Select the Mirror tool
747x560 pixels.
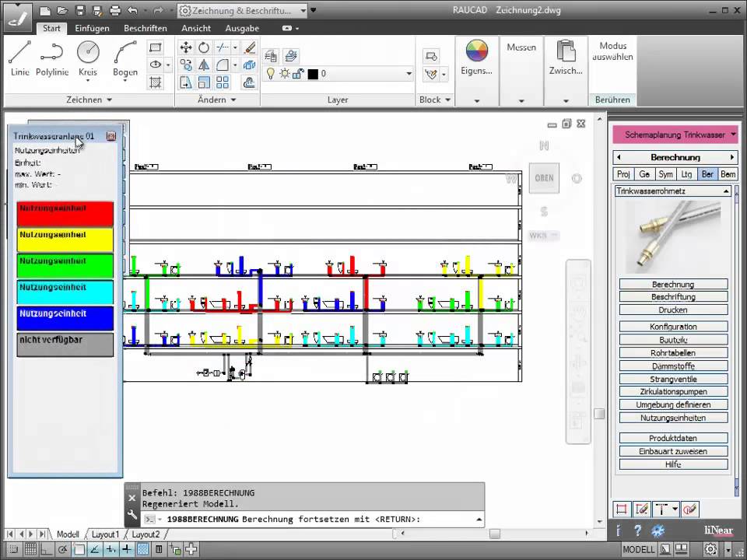[204, 65]
